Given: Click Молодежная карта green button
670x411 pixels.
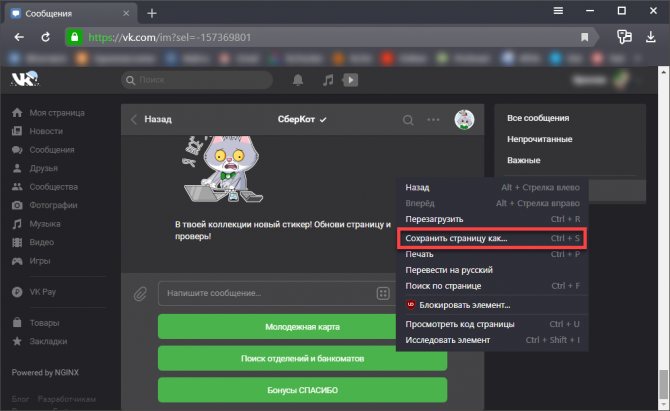Looking at the screenshot, I should pyautogui.click(x=303, y=327).
